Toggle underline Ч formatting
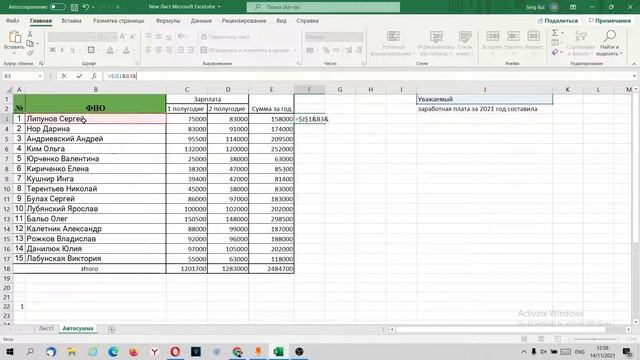640x360 pixels. (x=72, y=50)
